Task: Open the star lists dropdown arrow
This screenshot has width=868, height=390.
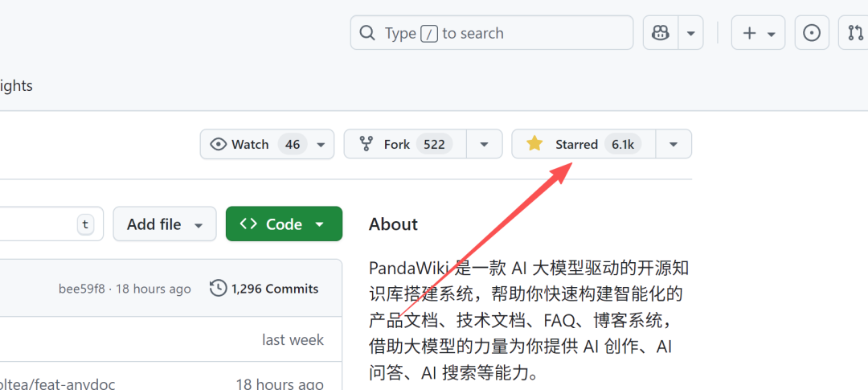Action: click(x=674, y=144)
